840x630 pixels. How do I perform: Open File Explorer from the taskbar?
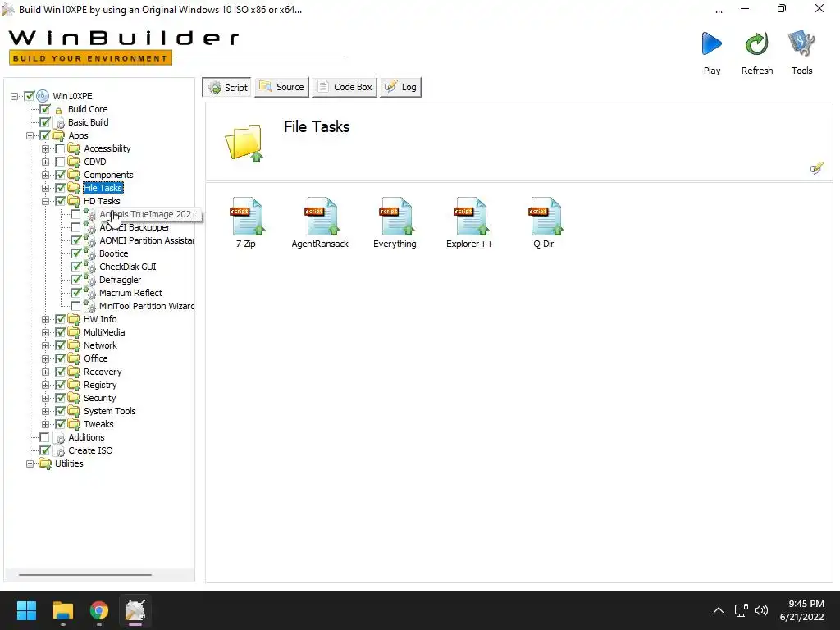62,610
